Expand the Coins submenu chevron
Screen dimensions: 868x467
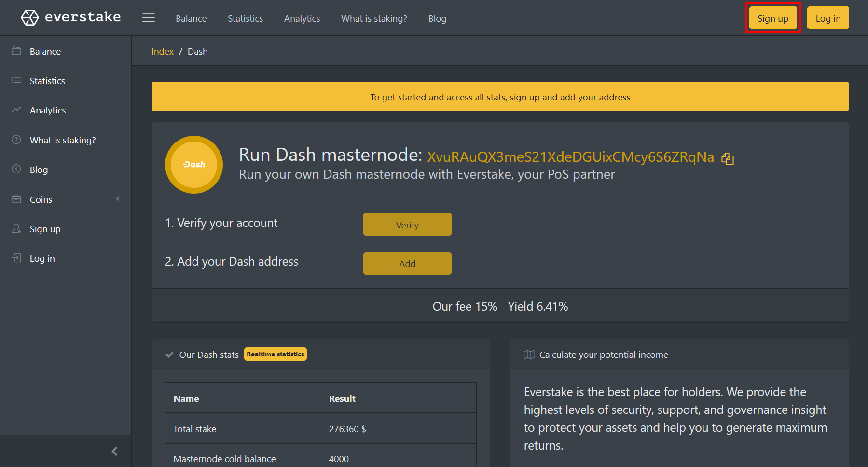point(118,199)
